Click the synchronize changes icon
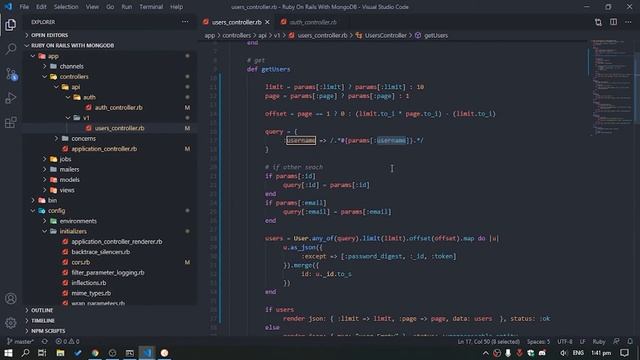This screenshot has width=640, height=360. pos(44,341)
